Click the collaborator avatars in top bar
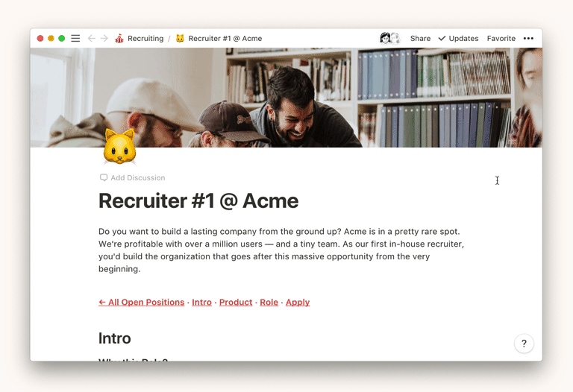This screenshot has width=573, height=392. point(390,38)
